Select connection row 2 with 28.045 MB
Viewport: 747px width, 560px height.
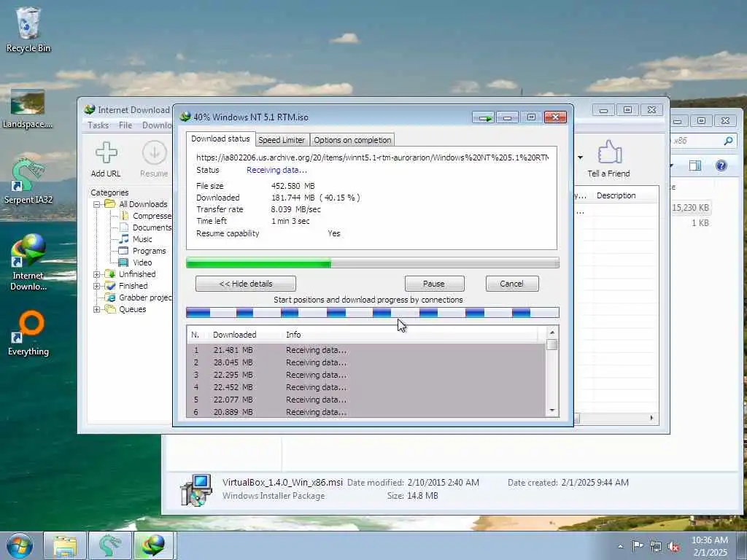coord(366,362)
